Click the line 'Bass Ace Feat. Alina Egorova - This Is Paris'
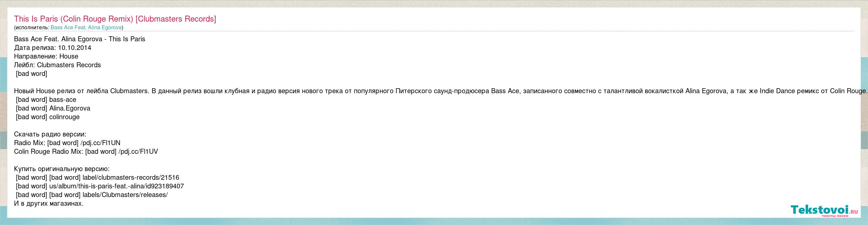 [80, 39]
